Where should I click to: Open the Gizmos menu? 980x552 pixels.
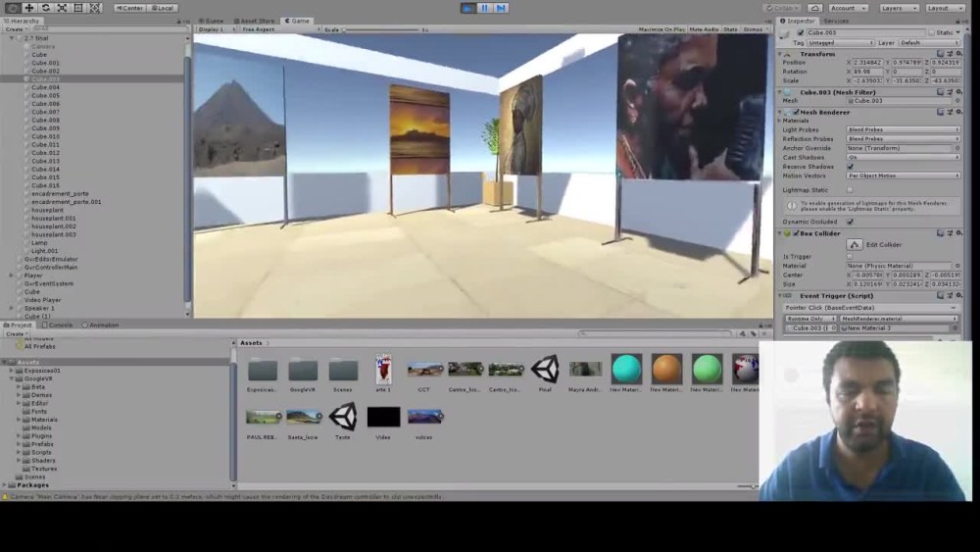point(755,29)
